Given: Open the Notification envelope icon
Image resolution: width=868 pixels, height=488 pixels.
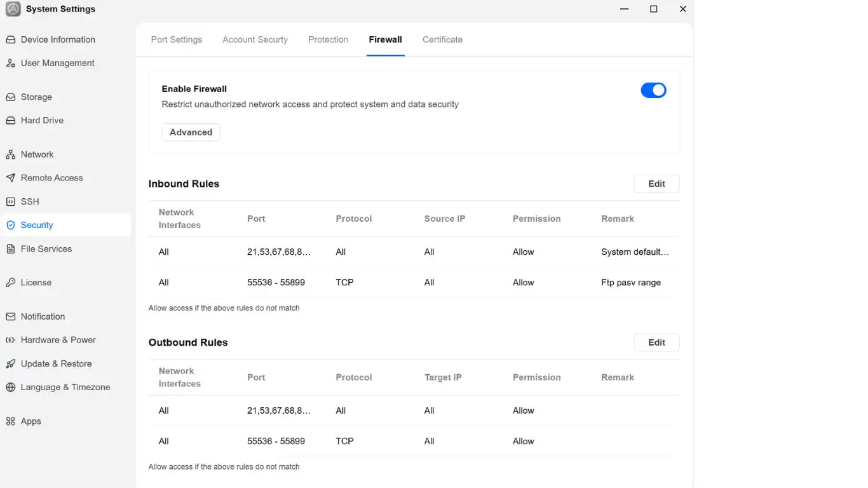Looking at the screenshot, I should tap(10, 316).
